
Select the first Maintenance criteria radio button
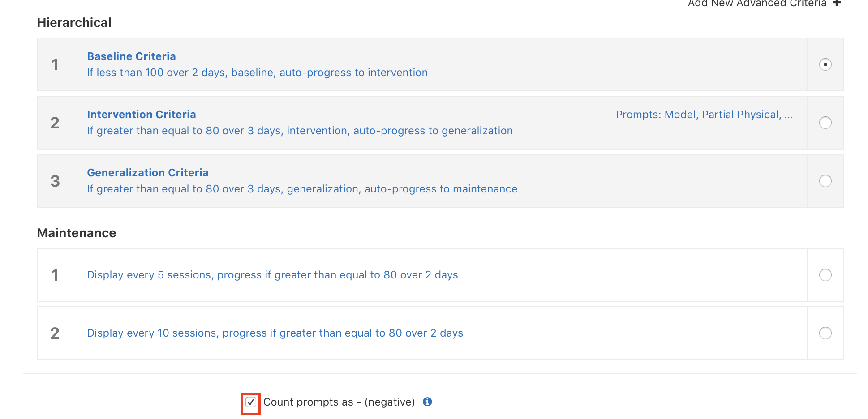(x=825, y=275)
